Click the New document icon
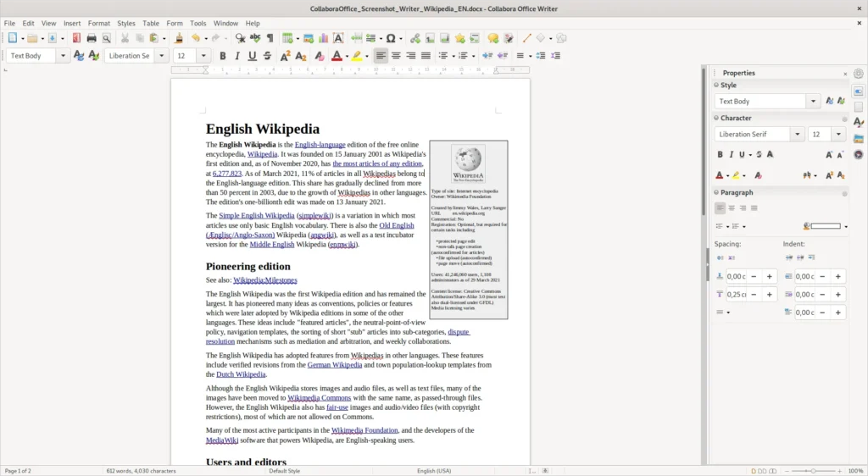Screen dimensions: 868x476 pyautogui.click(x=12, y=38)
